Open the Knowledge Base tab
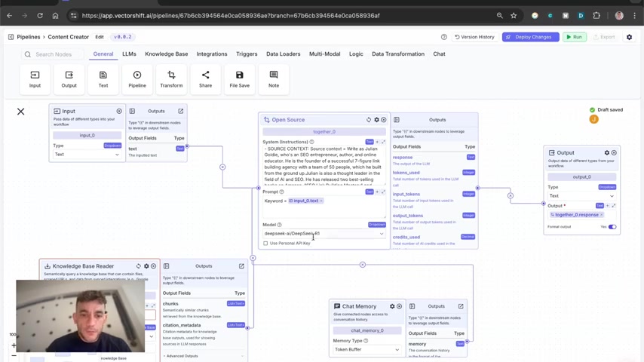This screenshot has height=362, width=644. coord(167,54)
